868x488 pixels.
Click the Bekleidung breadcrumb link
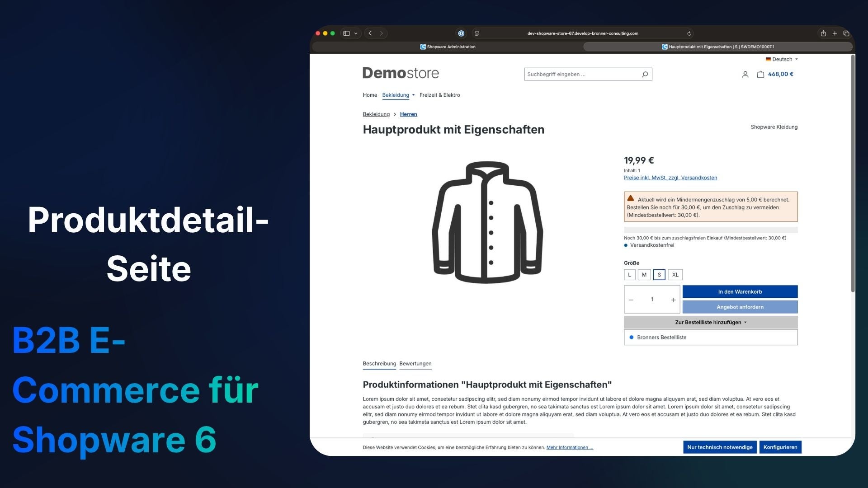click(376, 114)
